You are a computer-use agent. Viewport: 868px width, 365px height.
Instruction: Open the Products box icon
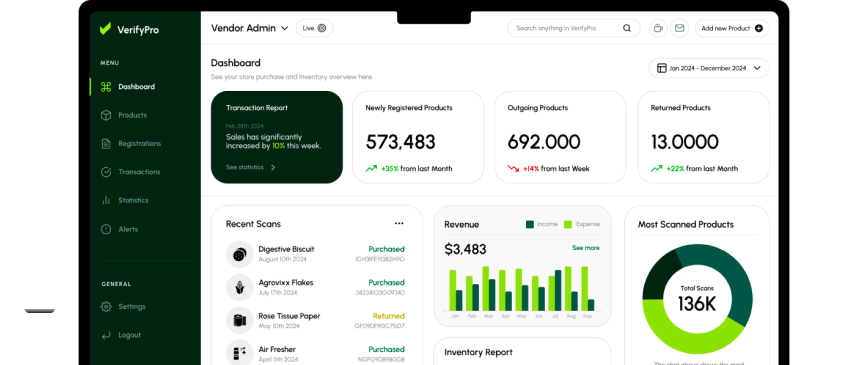tap(106, 115)
